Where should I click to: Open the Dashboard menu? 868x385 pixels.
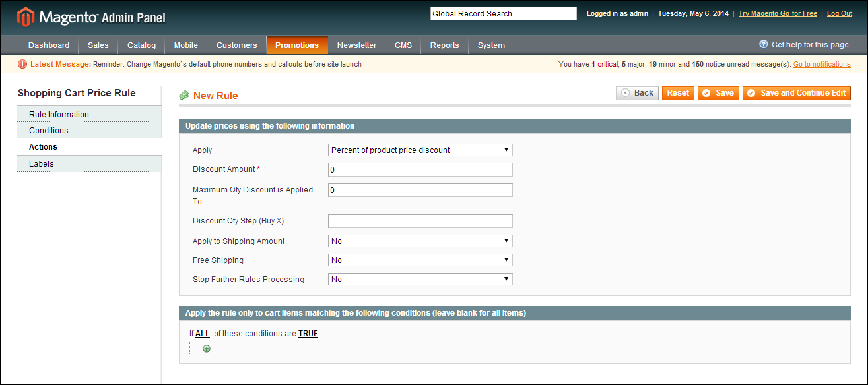click(49, 45)
